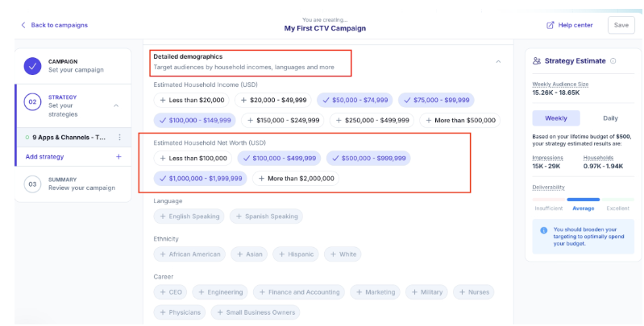The height and width of the screenshot is (326, 644).
Task: Click the plus icon next to Add strategy
Action: tap(118, 157)
